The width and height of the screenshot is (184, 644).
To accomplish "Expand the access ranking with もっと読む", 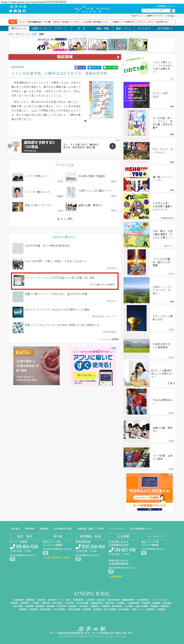I will (x=65, y=219).
